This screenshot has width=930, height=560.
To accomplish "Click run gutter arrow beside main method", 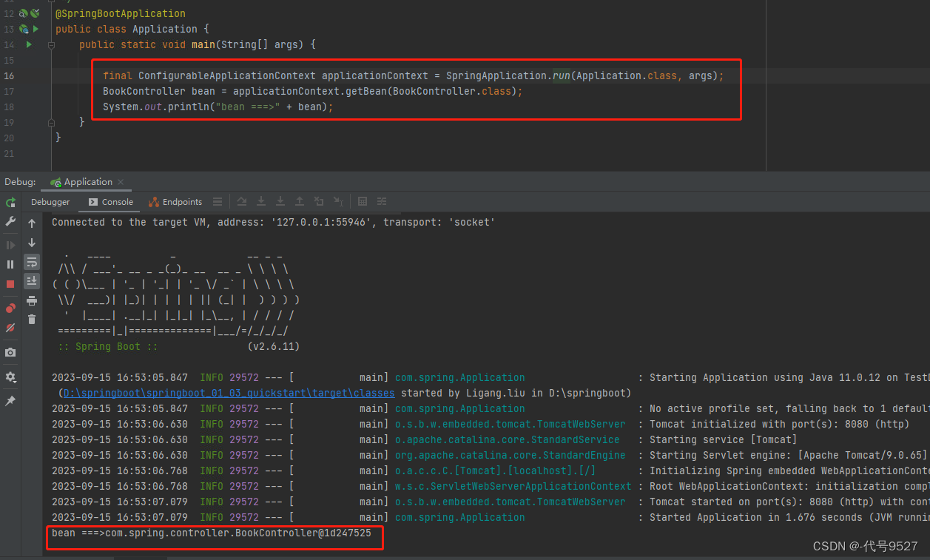I will point(29,45).
